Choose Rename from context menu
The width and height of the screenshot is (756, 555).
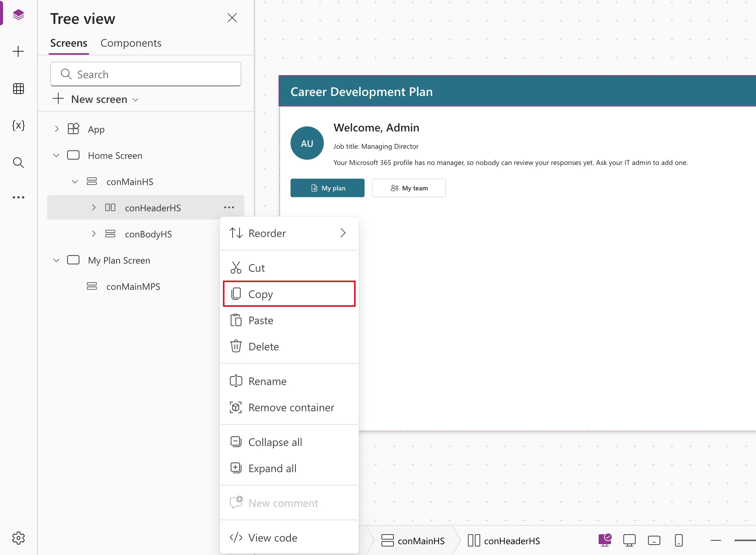(289, 381)
